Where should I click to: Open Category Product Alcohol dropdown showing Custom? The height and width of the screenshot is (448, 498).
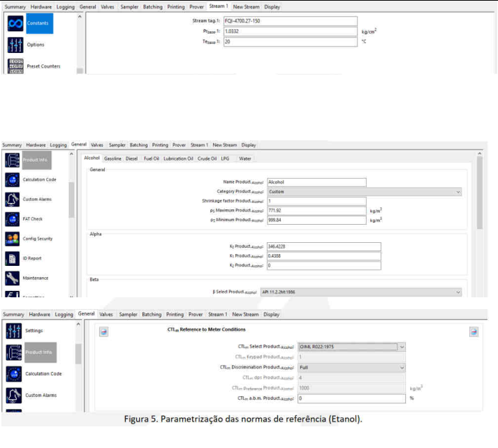[365, 192]
